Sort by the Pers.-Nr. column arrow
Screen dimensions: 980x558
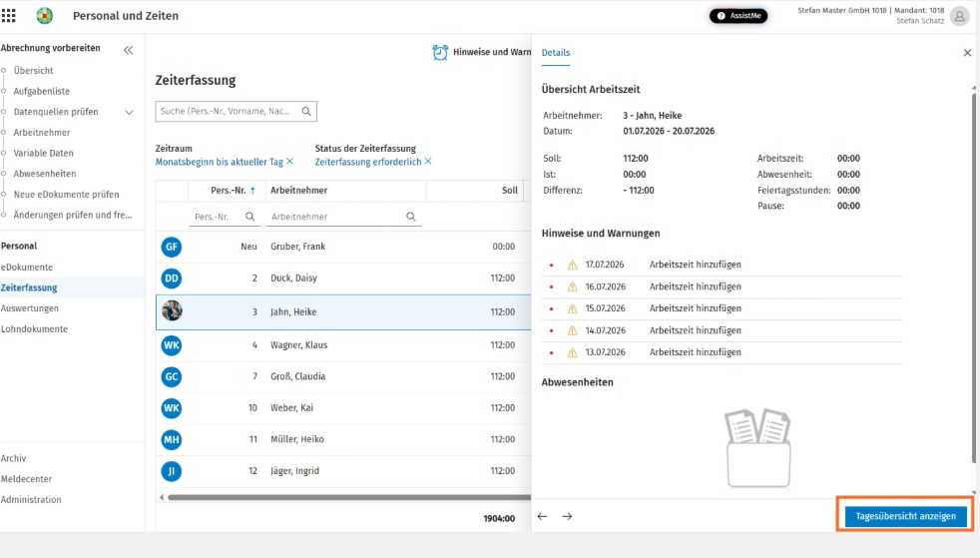pyautogui.click(x=252, y=191)
